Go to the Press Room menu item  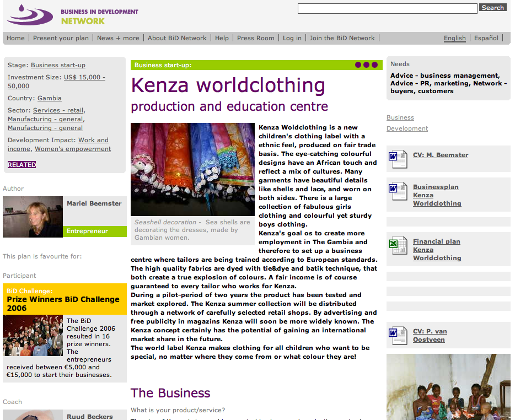pyautogui.click(x=255, y=38)
